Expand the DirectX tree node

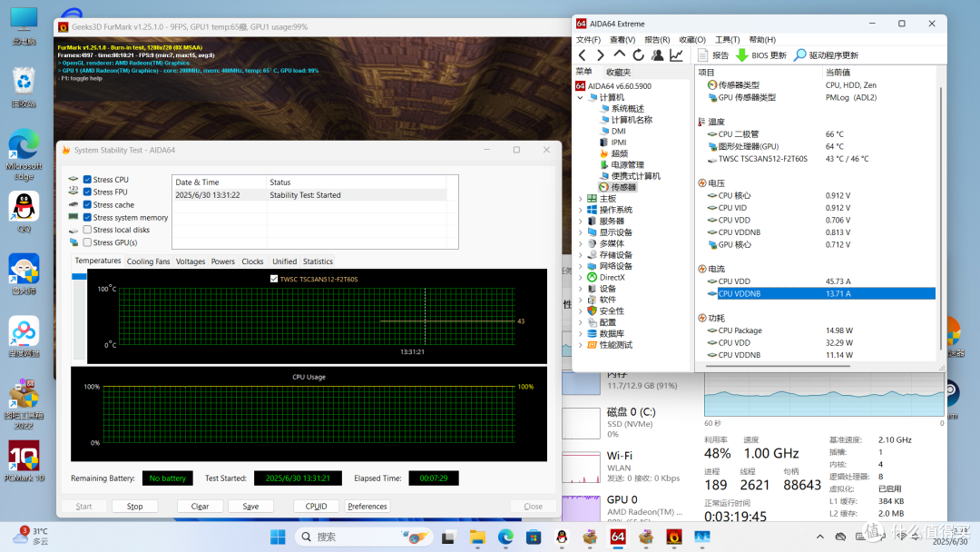[x=581, y=278]
